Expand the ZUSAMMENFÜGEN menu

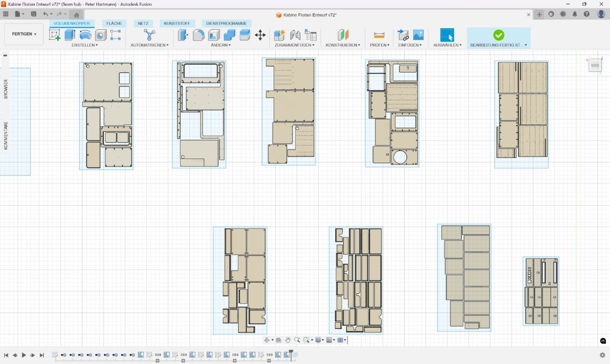pyautogui.click(x=294, y=45)
